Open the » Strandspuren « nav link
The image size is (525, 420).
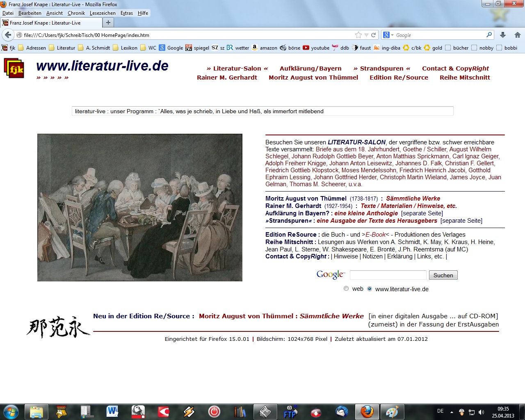pyautogui.click(x=382, y=68)
